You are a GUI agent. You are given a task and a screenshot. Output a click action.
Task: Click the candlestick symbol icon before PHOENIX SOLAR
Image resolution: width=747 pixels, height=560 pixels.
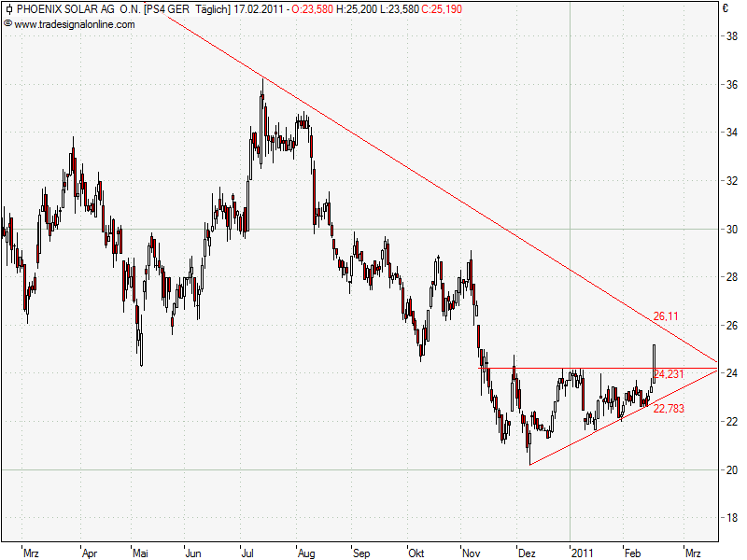click(x=8, y=9)
